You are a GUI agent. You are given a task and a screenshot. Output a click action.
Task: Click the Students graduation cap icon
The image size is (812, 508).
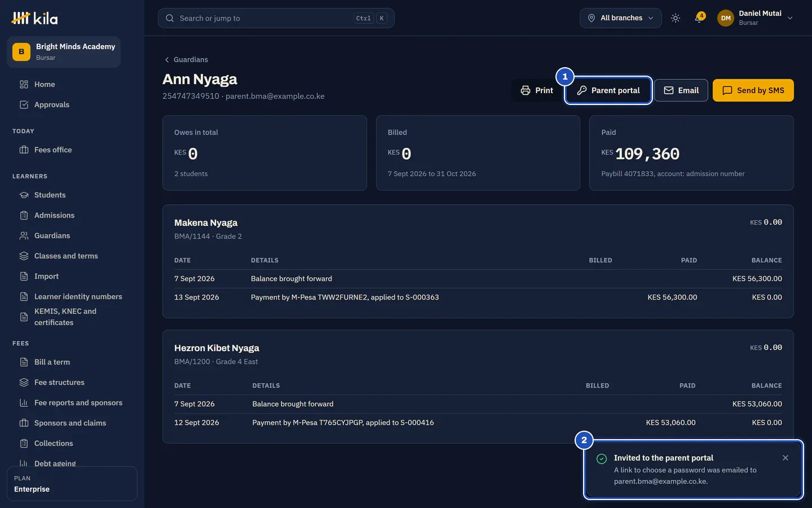pyautogui.click(x=24, y=195)
